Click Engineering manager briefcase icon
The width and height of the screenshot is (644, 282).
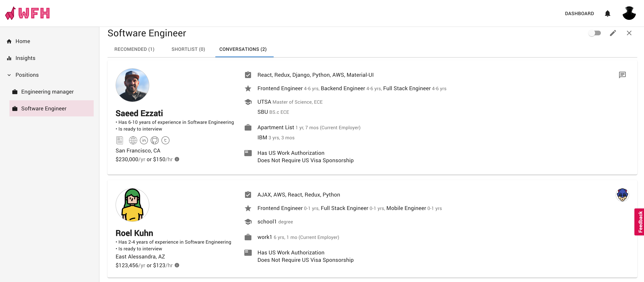point(15,92)
